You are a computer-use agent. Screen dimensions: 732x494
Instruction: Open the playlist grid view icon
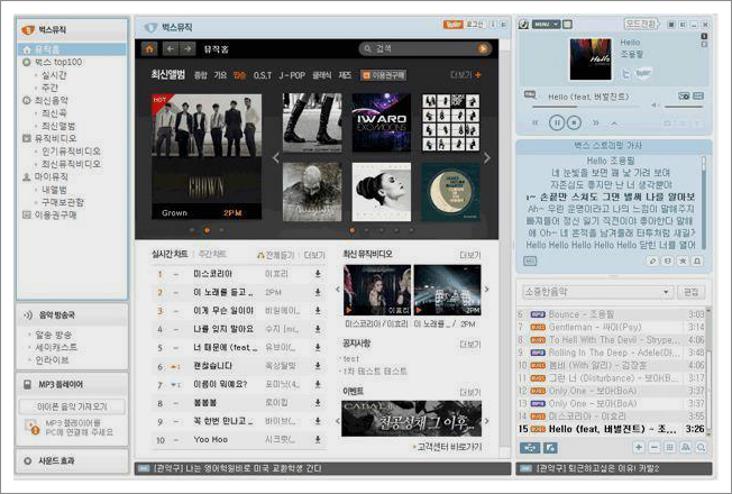tap(670, 447)
